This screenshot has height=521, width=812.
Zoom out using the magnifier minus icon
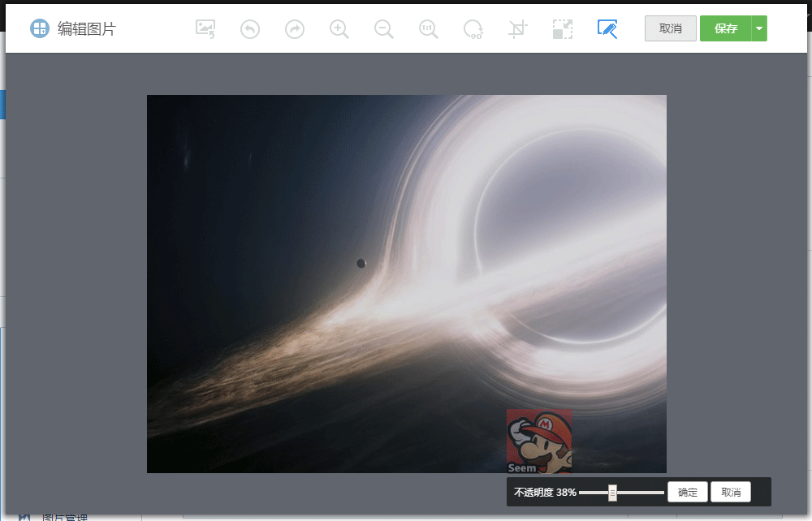click(x=384, y=29)
